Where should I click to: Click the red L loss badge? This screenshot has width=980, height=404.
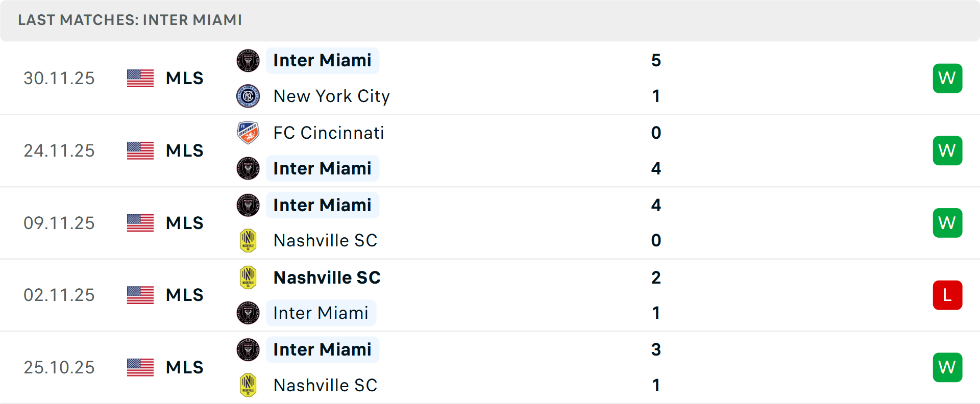tap(947, 295)
